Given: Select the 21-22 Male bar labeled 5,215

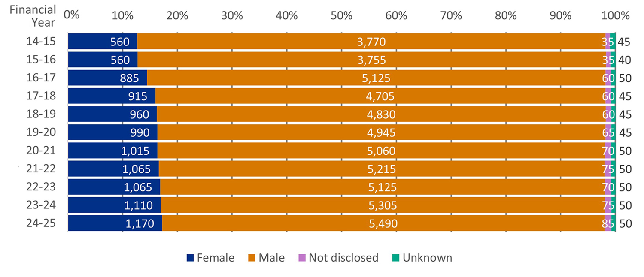Looking at the screenshot, I should click(x=381, y=169).
